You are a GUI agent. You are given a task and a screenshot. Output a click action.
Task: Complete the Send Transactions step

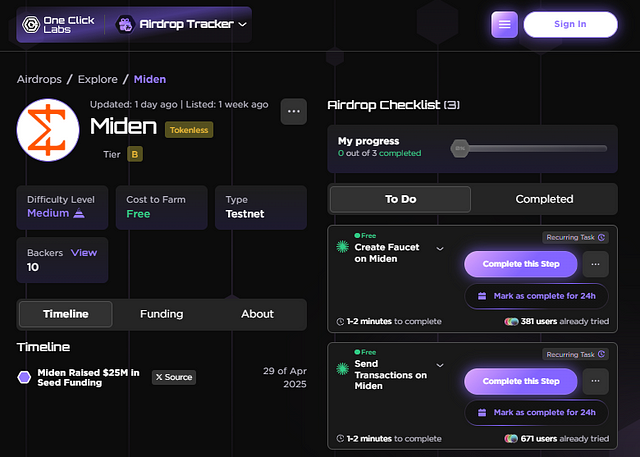pos(521,381)
